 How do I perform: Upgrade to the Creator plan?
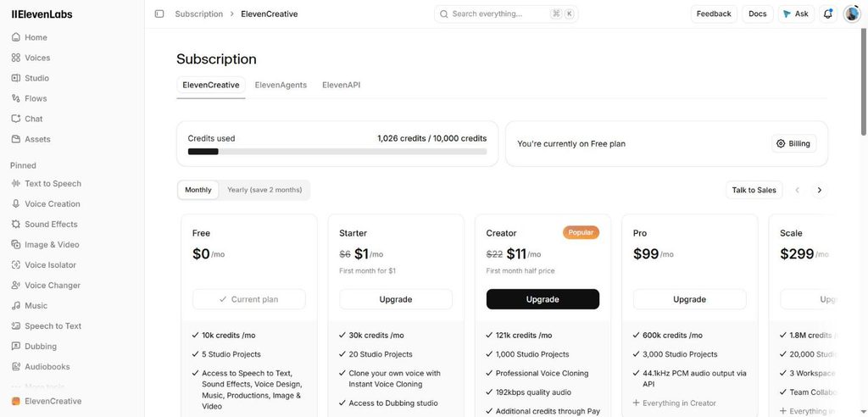coord(542,299)
